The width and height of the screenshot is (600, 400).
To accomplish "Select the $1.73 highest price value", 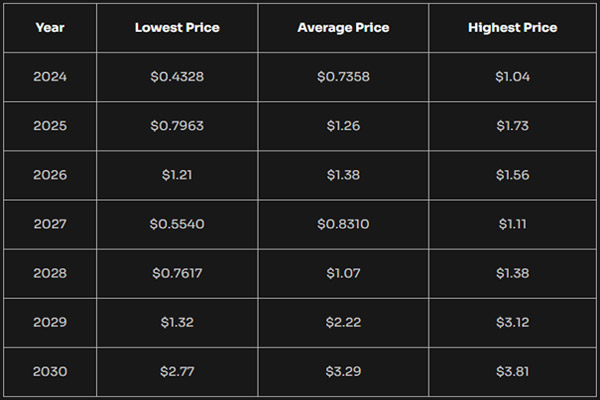I will 513,126.
